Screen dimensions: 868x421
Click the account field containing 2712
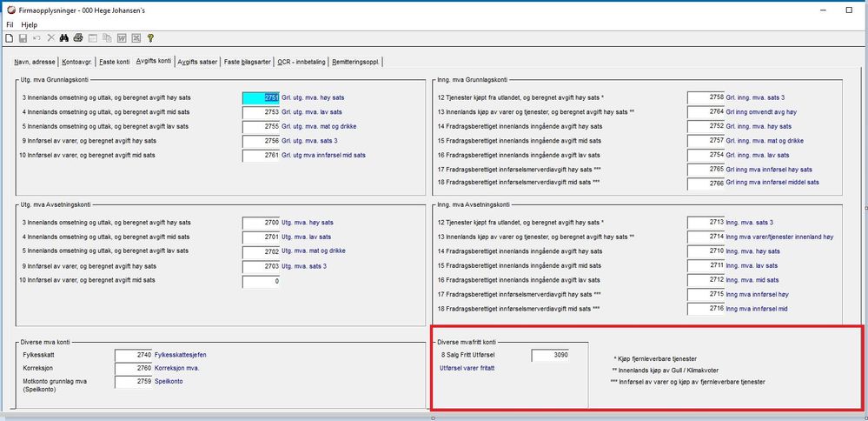(x=706, y=280)
